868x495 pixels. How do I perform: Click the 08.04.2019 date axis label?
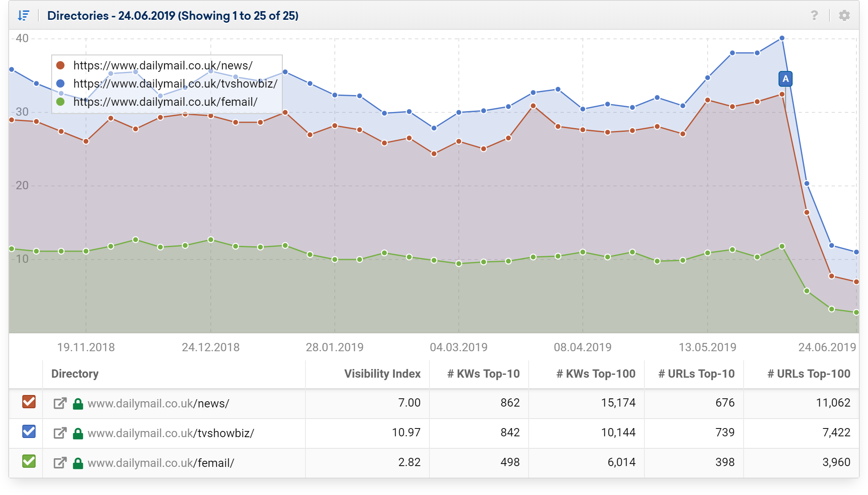583,347
